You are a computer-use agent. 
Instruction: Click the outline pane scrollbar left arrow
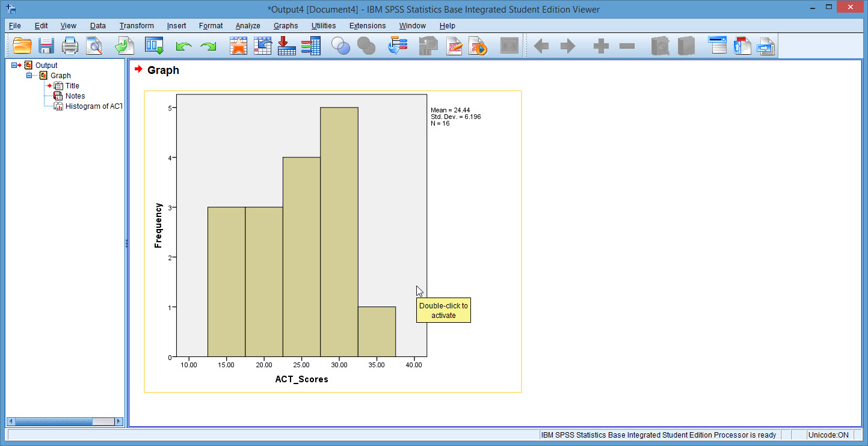(11, 421)
